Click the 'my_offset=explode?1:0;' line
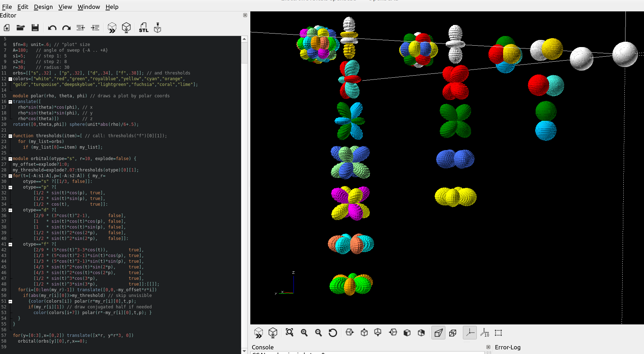The width and height of the screenshot is (644, 354). [x=41, y=164]
